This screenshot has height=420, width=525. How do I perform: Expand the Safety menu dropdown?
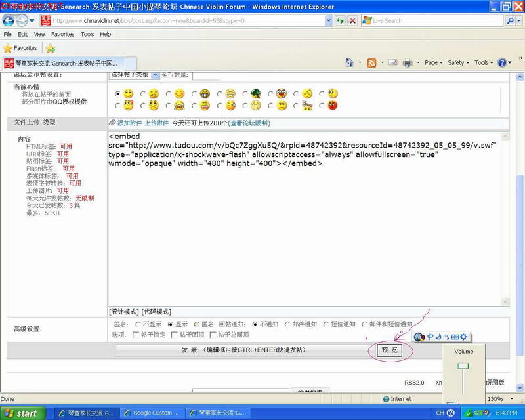458,62
